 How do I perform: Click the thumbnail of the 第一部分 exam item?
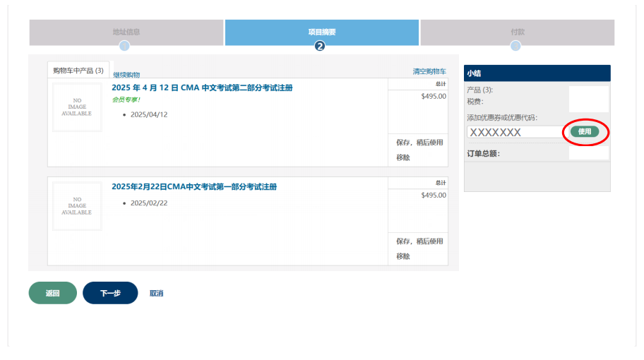[x=78, y=206]
